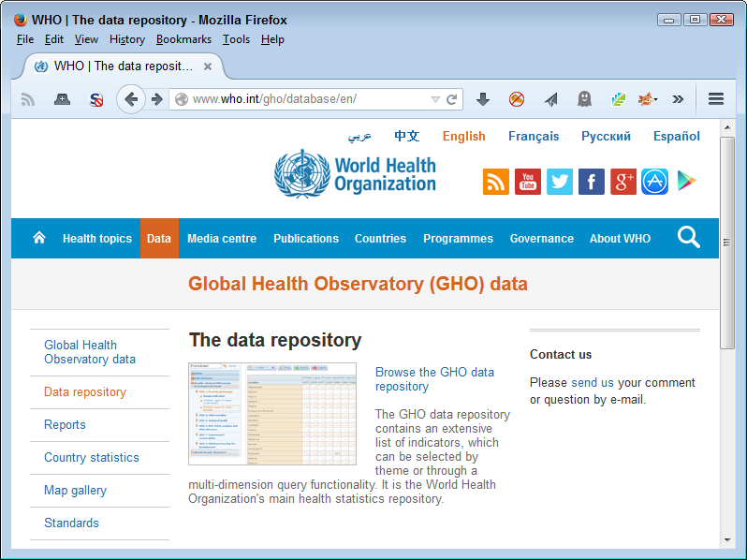The height and width of the screenshot is (560, 747).
Task: Open Reports sidebar link
Action: [65, 424]
